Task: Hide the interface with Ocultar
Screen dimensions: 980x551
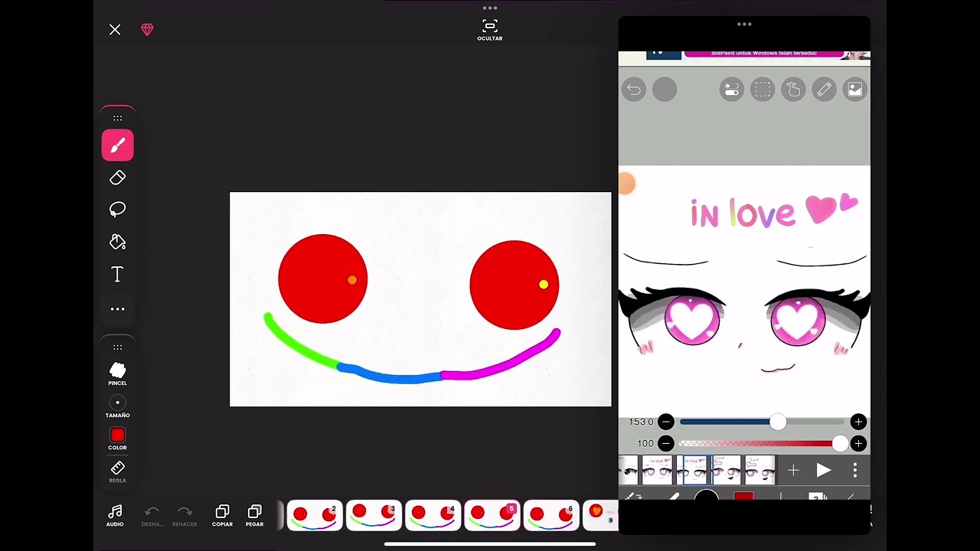Action: (x=490, y=30)
